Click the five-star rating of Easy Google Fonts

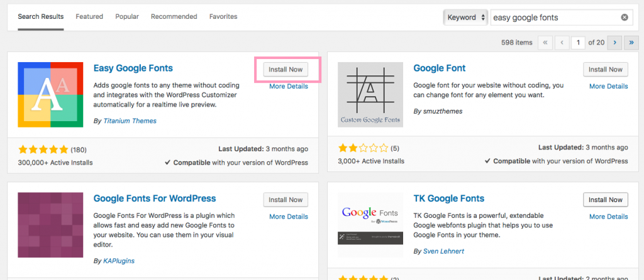coord(43,149)
